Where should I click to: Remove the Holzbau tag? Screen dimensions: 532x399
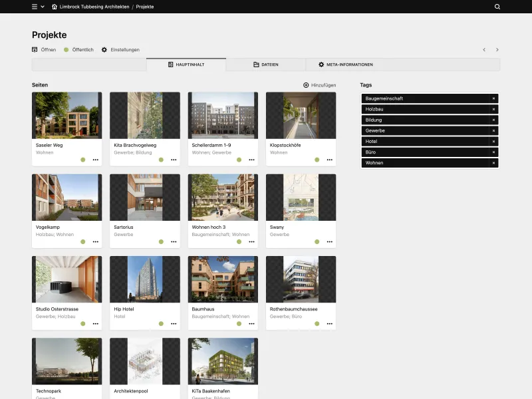pos(493,109)
